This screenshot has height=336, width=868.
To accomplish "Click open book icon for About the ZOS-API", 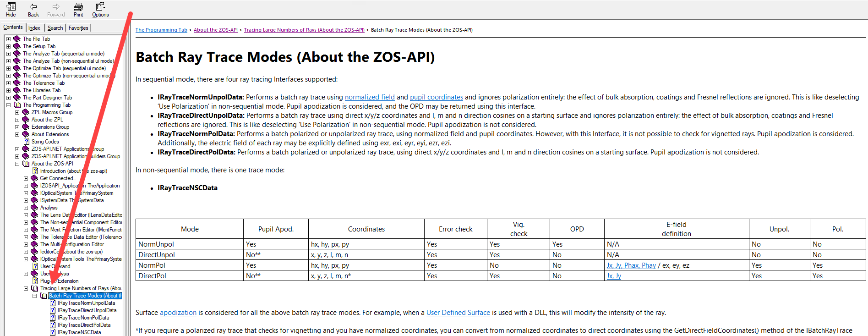I will pyautogui.click(x=26, y=164).
